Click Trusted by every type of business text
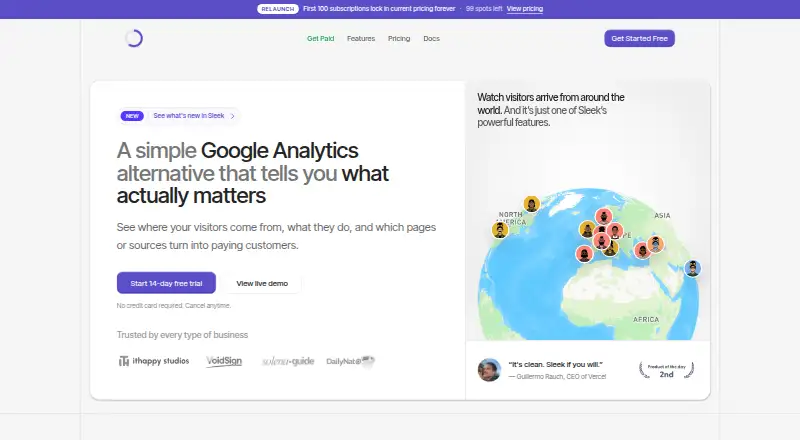Screen dimensions: 800x440 [182, 335]
